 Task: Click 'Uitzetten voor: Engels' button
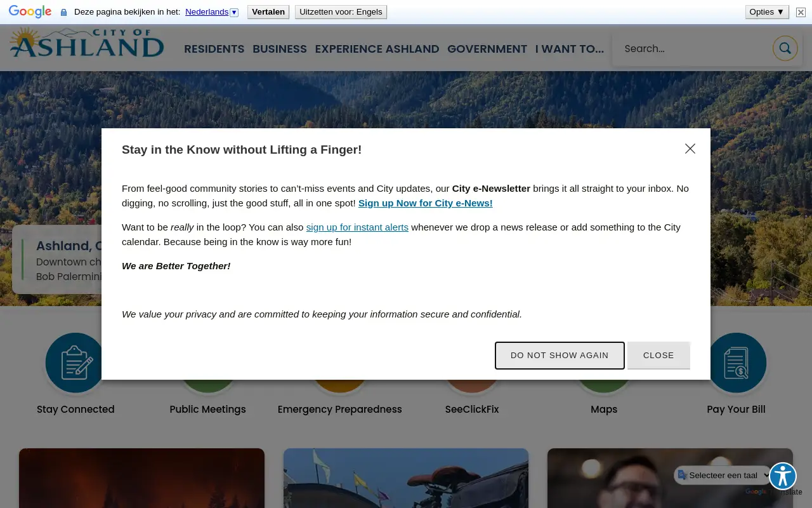[x=341, y=12]
